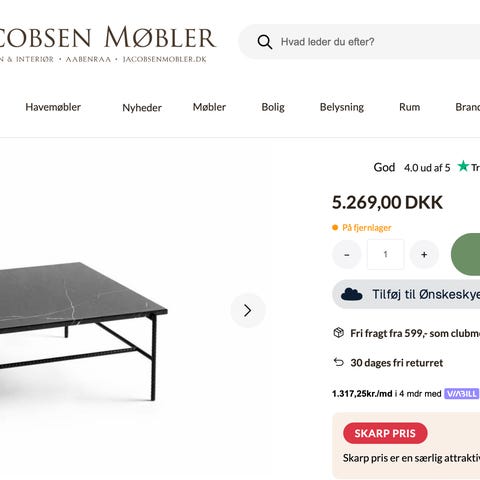Screen dimensions: 480x480
Task: Decrease quantity with minus button
Action: tap(347, 255)
